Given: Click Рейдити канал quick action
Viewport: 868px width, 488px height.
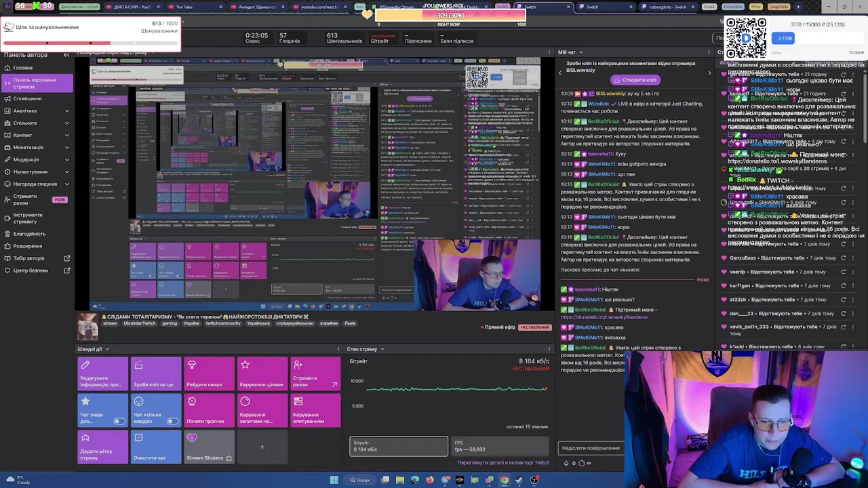Looking at the screenshot, I should coord(209,375).
